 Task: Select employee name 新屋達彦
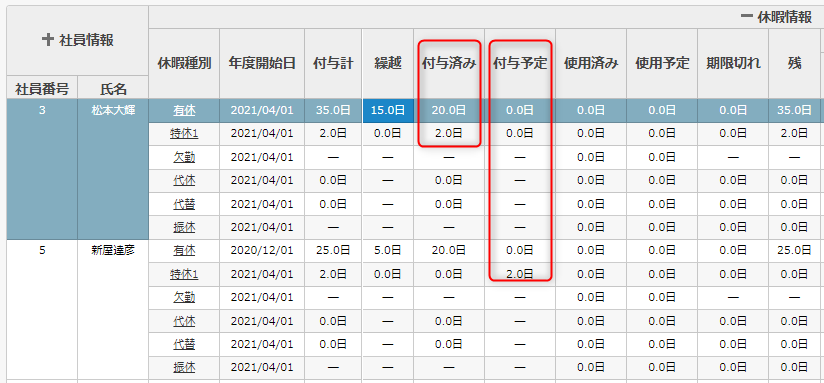point(113,251)
